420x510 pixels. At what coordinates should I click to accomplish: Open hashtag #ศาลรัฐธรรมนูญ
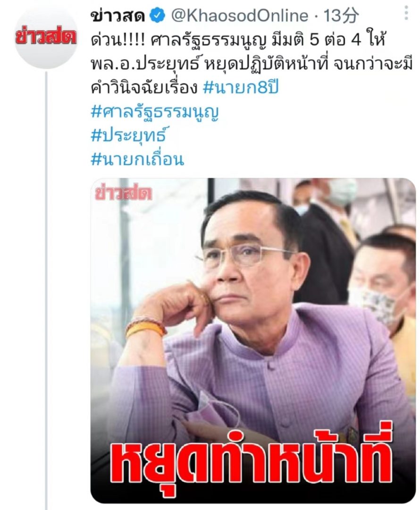click(155, 112)
